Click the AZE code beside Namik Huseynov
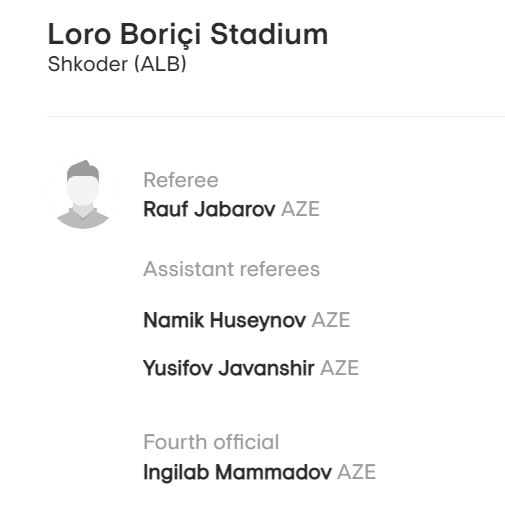Viewport: 505px width, 511px height. tap(331, 320)
